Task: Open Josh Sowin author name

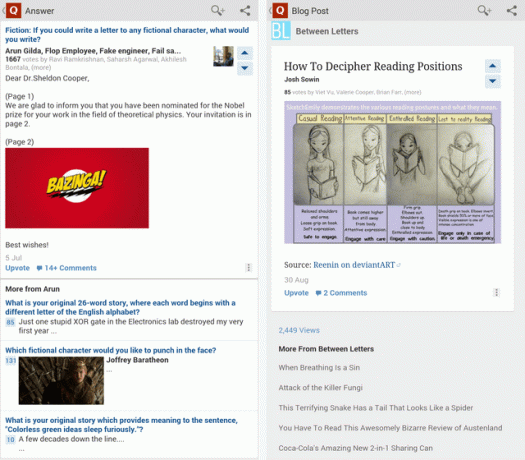Action: (x=302, y=79)
